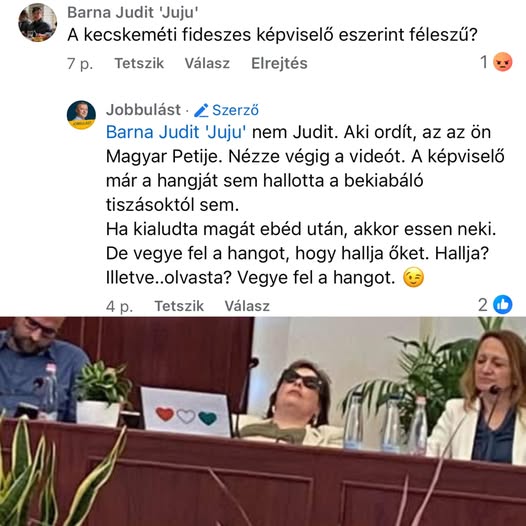Image resolution: width=526 pixels, height=526 pixels.
Task: Click the Szerző pencil author badge
Action: (x=226, y=110)
